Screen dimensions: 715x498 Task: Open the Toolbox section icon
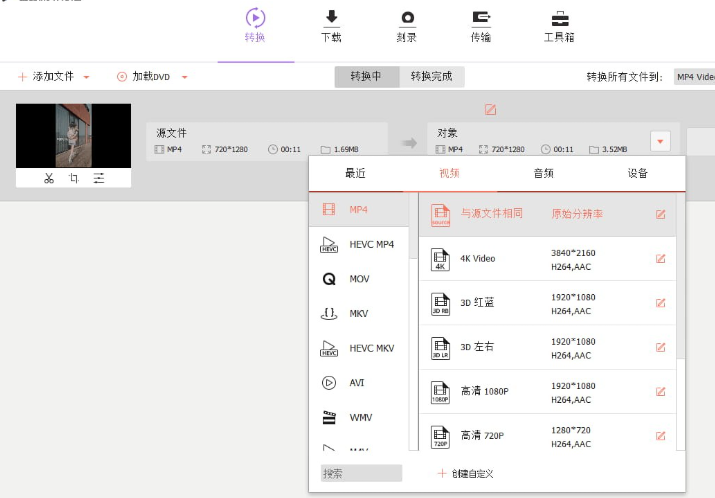pos(560,18)
